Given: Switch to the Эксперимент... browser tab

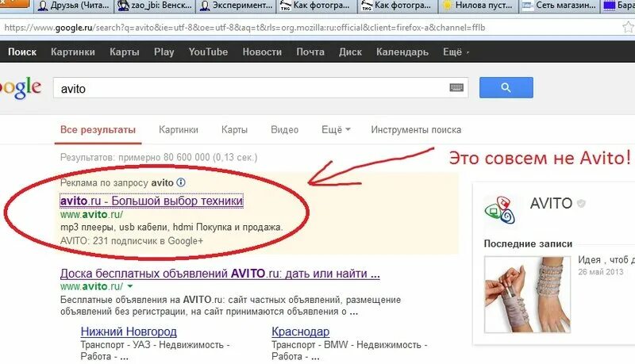Looking at the screenshot, I should point(237,6).
